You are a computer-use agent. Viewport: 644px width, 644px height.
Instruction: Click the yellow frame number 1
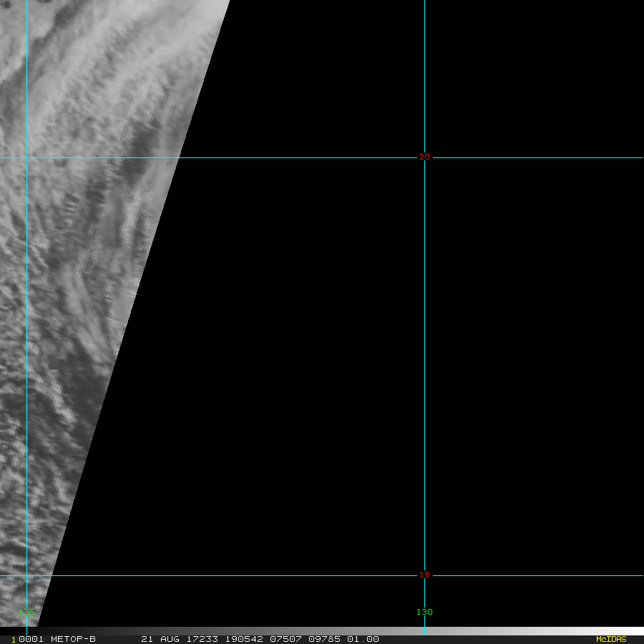click(x=14, y=640)
